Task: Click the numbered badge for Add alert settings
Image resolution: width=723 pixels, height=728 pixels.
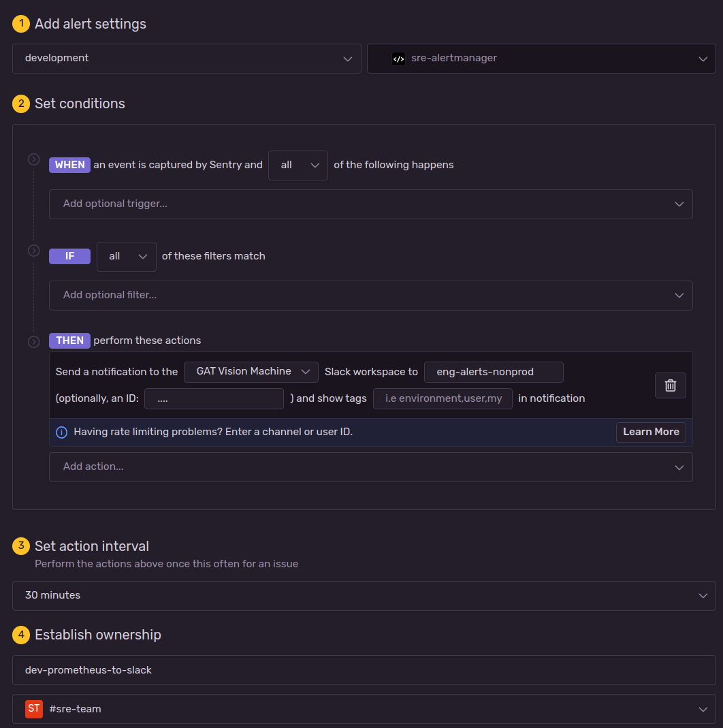Action: pyautogui.click(x=20, y=23)
